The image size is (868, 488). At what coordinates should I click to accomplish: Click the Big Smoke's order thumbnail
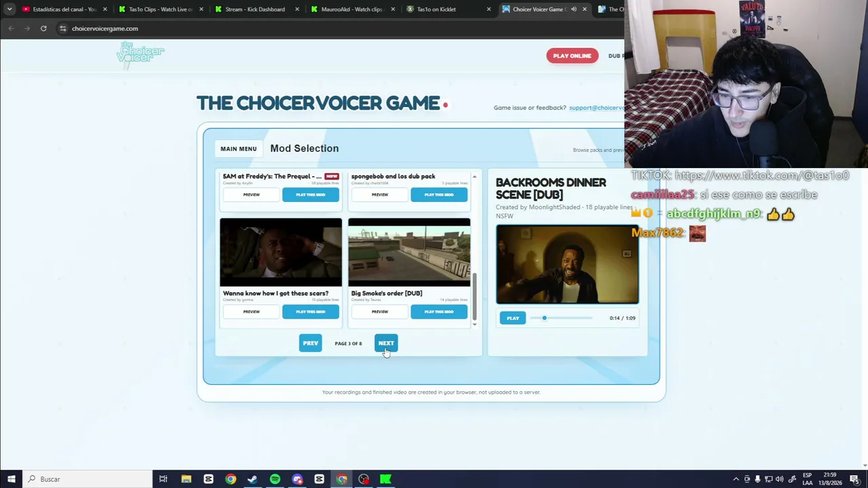409,252
